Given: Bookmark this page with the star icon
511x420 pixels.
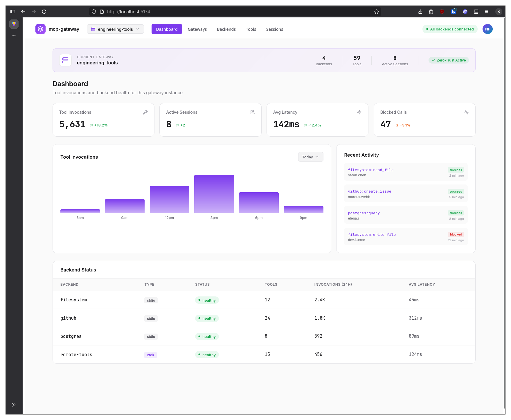Looking at the screenshot, I should tap(377, 12).
